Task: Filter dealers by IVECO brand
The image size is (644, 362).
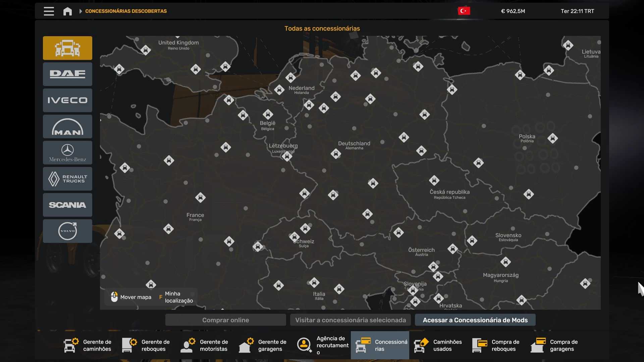Action: (67, 100)
